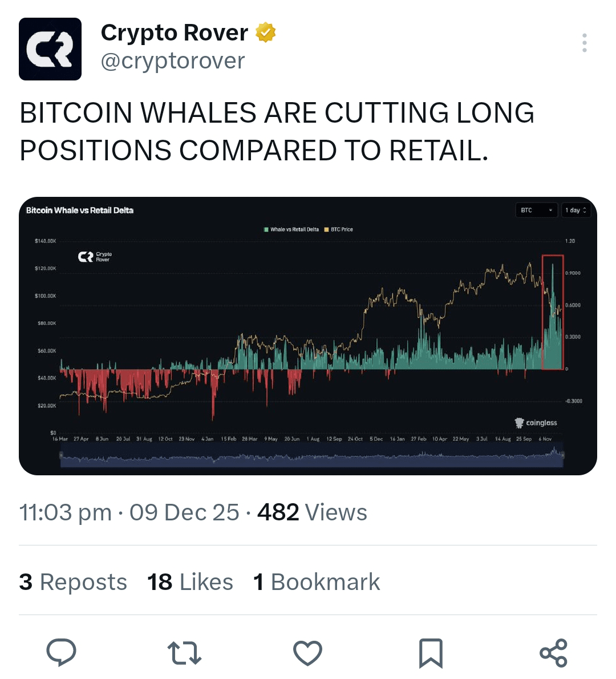Tap the repost arrows icon
Screen dimensions: 616x679
(184, 653)
